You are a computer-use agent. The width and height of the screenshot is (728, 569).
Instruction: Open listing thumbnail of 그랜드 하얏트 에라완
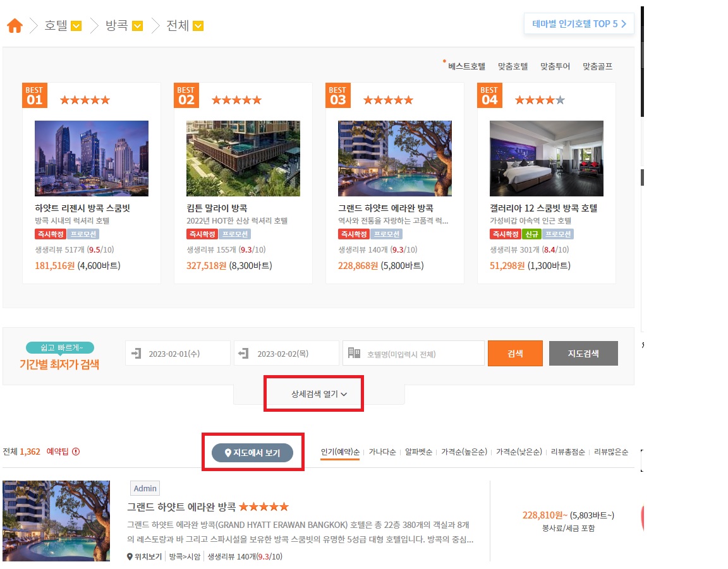click(56, 521)
